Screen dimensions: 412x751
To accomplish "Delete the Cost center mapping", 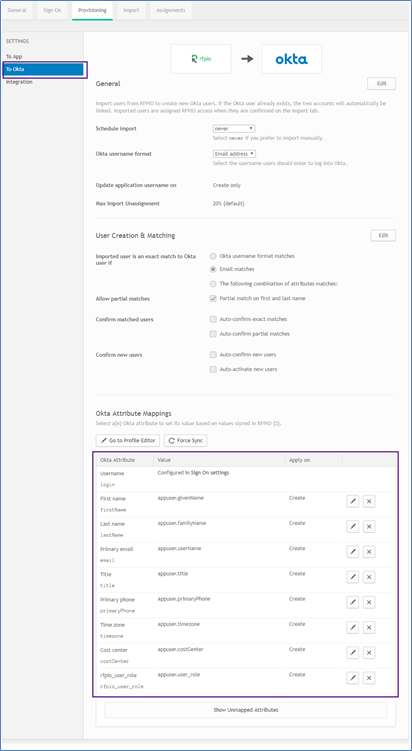I will click(369, 653).
